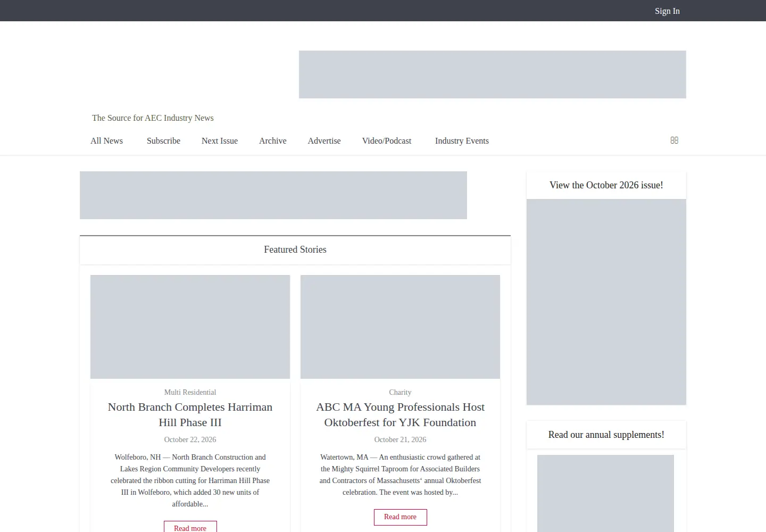The image size is (766, 532).
Task: Open the Video/Podcast menu item
Action: click(x=387, y=141)
